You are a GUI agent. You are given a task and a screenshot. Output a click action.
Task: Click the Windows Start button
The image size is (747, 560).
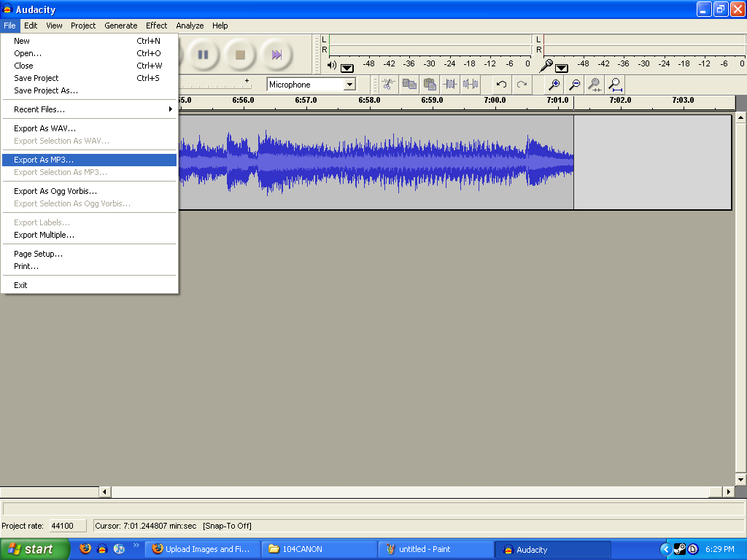pos(34,549)
